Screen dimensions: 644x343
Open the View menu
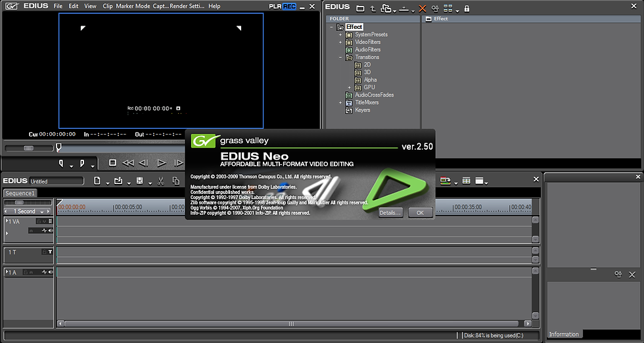(x=91, y=6)
